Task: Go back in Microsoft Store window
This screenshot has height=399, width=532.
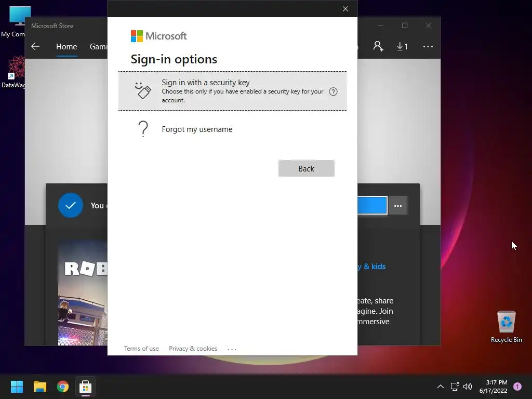Action: click(x=35, y=46)
